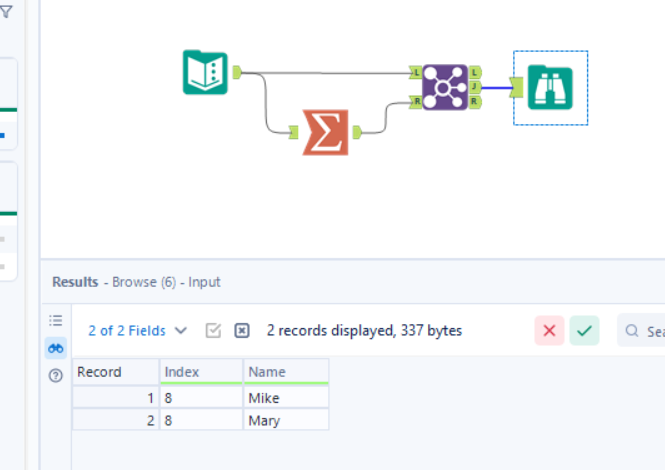
Task: Click the red X cancel button
Action: (x=549, y=330)
